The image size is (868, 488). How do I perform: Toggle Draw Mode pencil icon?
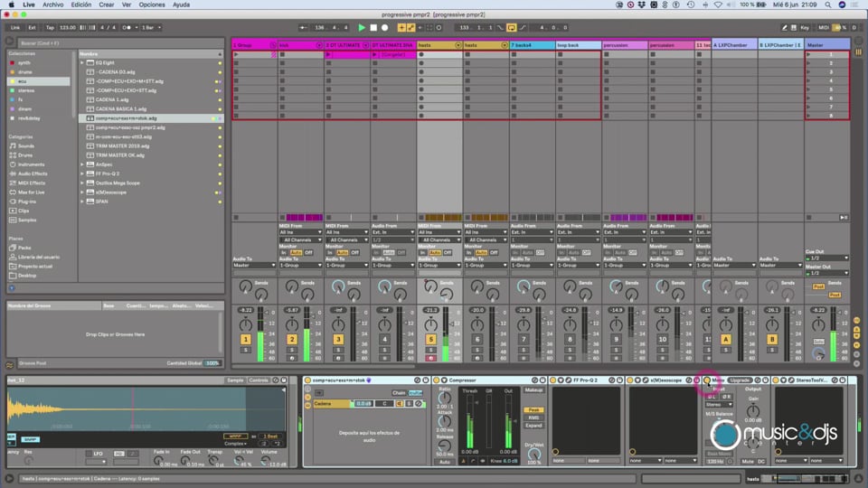click(785, 27)
